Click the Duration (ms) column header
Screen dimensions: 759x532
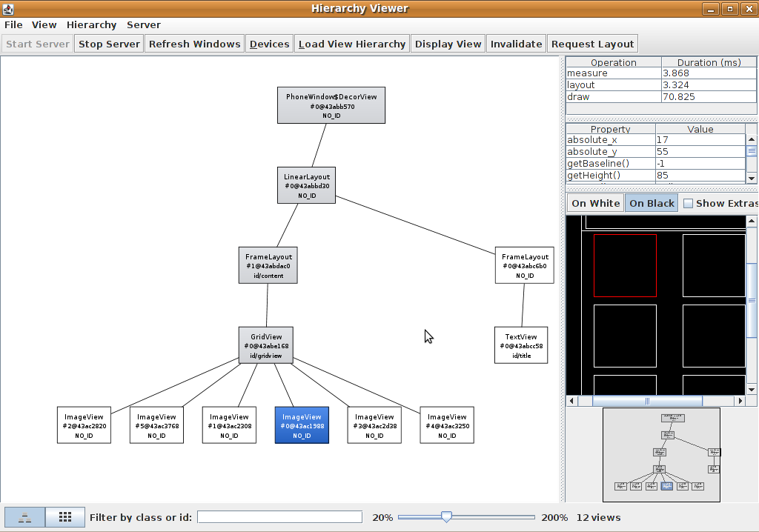709,62
